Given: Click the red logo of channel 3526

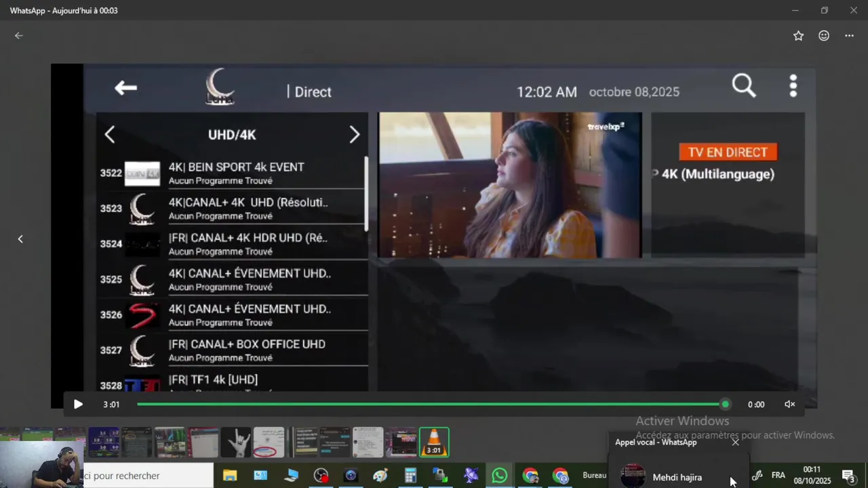Looking at the screenshot, I should coord(142,314).
